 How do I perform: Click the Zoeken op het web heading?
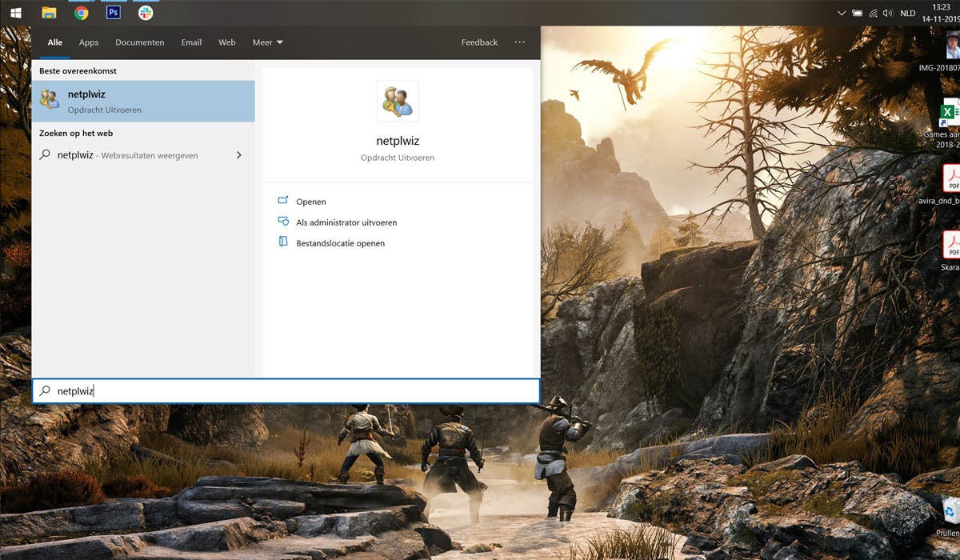tap(76, 134)
